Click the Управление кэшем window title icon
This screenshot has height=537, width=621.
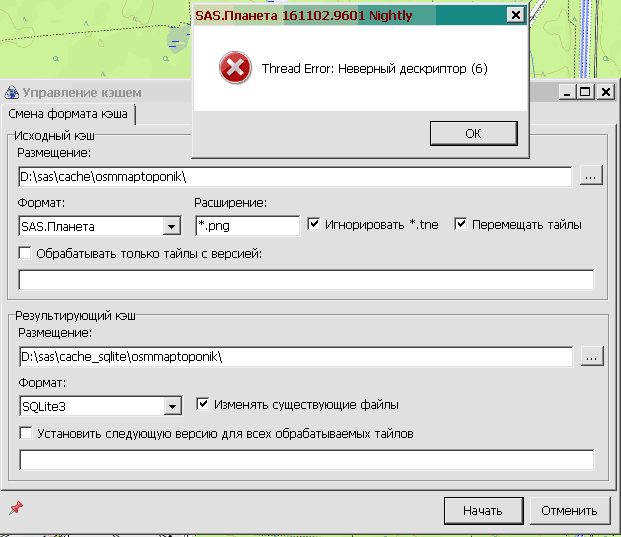tap(12, 93)
